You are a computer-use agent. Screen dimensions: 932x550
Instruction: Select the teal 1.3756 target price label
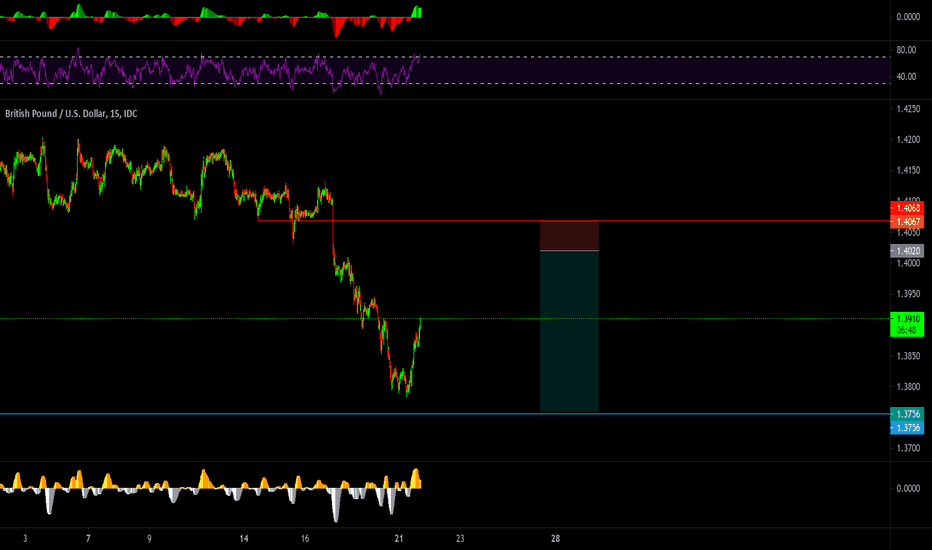point(907,414)
